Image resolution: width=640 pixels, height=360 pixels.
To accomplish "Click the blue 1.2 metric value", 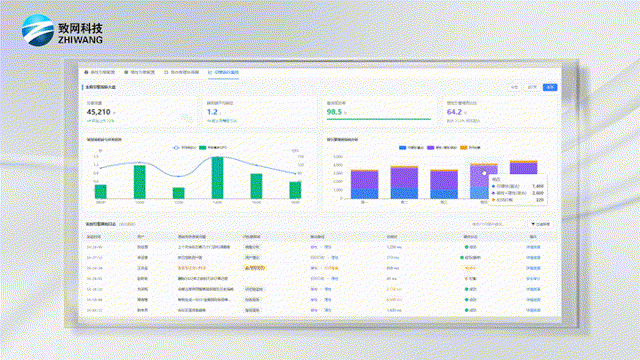I will [212, 112].
